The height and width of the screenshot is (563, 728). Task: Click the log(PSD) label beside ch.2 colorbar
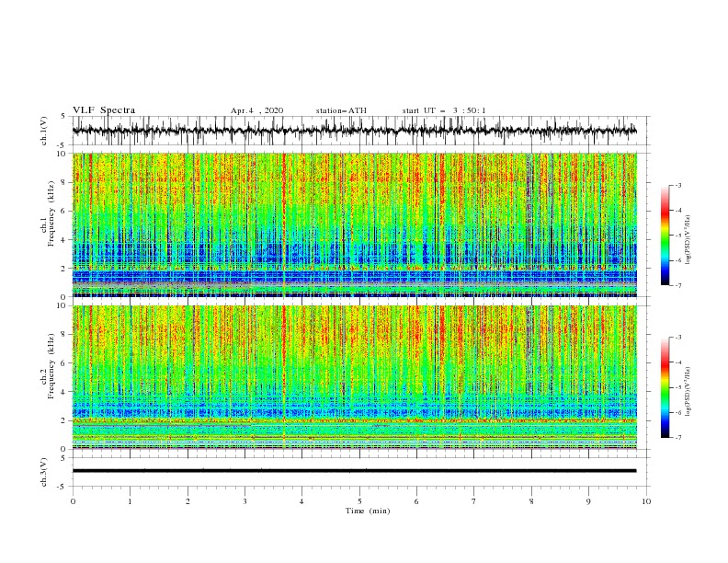tap(688, 391)
